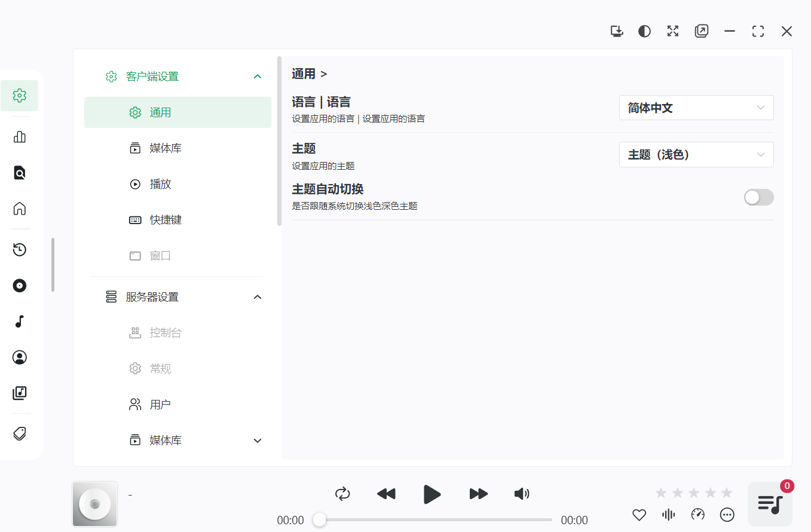
Task: Go to Home via the sidebar house icon
Action: (x=20, y=208)
